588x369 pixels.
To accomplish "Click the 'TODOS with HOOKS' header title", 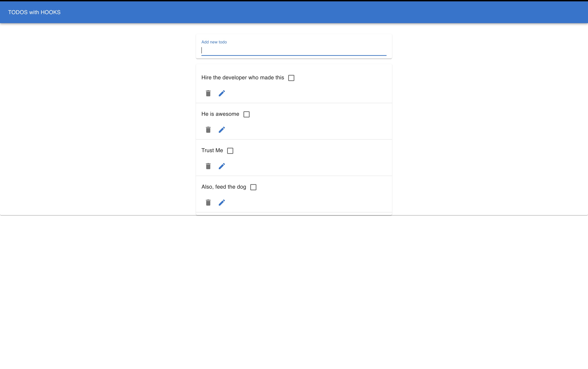I will pos(34,12).
